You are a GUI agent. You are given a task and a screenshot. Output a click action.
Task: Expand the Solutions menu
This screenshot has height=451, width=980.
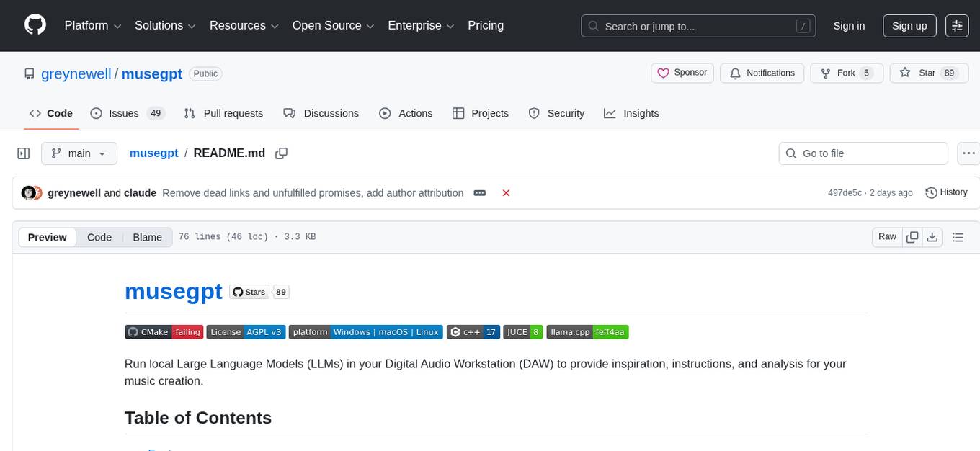point(164,26)
